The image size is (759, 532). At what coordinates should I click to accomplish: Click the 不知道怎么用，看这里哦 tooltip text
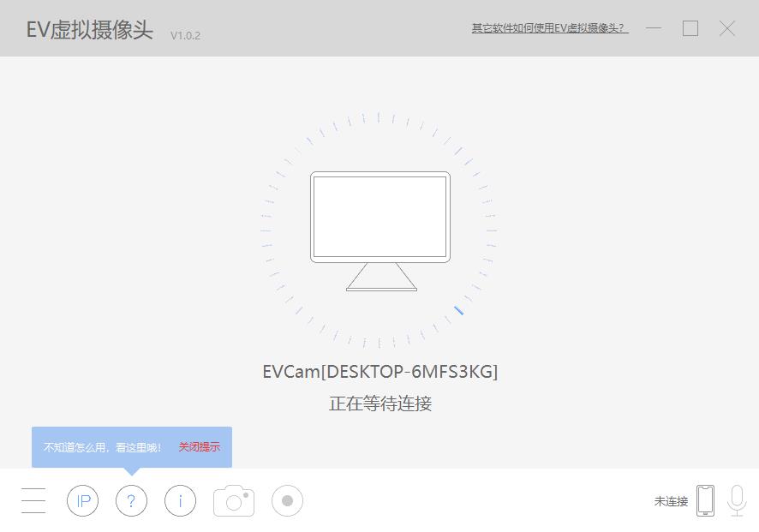[x=102, y=447]
